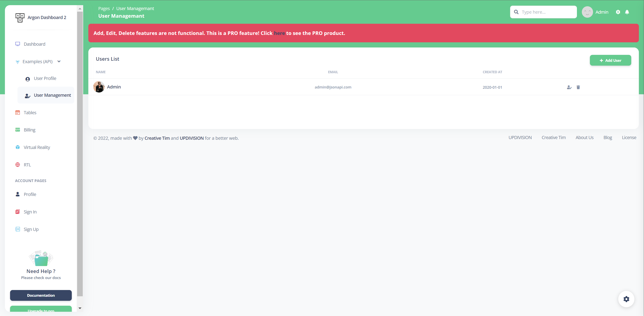
Task: Click the Admin user photo thumbnail
Action: [99, 87]
